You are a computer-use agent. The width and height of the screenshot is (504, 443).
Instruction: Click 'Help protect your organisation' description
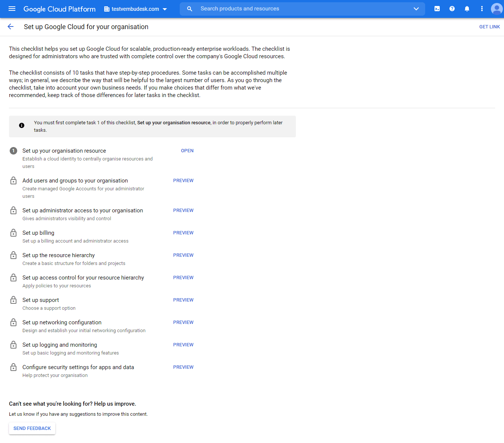(55, 375)
